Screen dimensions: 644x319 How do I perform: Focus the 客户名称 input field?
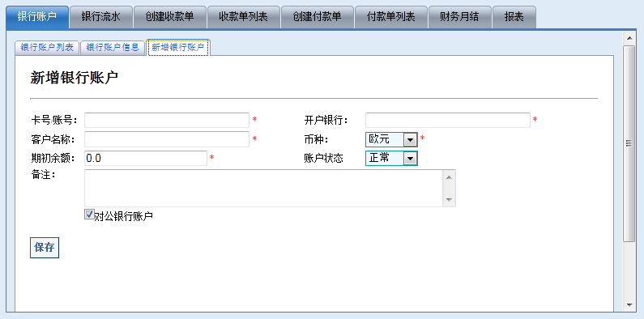pyautogui.click(x=167, y=139)
